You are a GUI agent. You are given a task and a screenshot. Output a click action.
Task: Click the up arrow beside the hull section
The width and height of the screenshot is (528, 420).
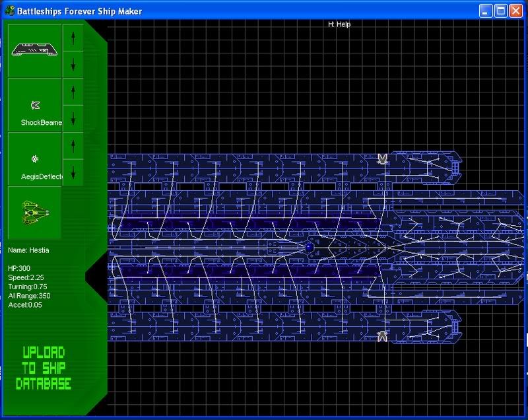click(73, 38)
